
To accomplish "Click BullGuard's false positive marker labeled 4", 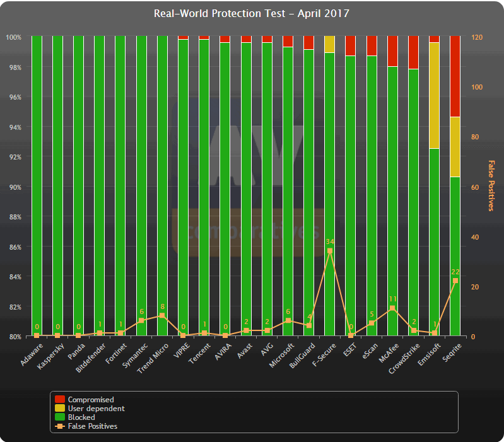I will [309, 325].
